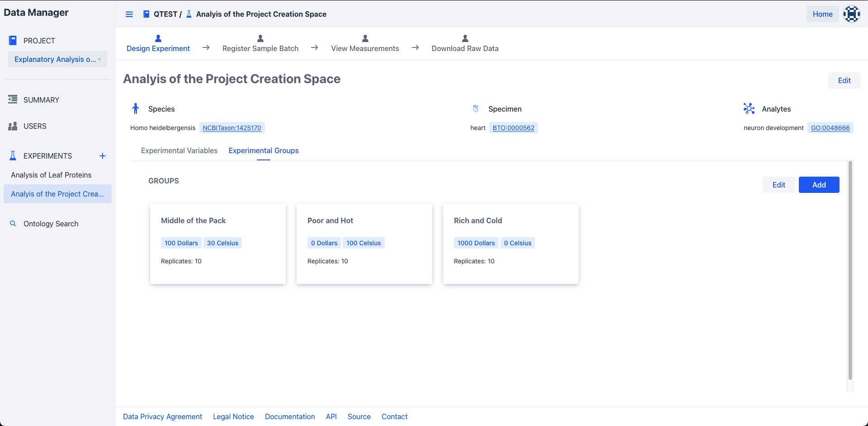
Task: Follow the GO:0048666 analyte link
Action: click(x=830, y=128)
